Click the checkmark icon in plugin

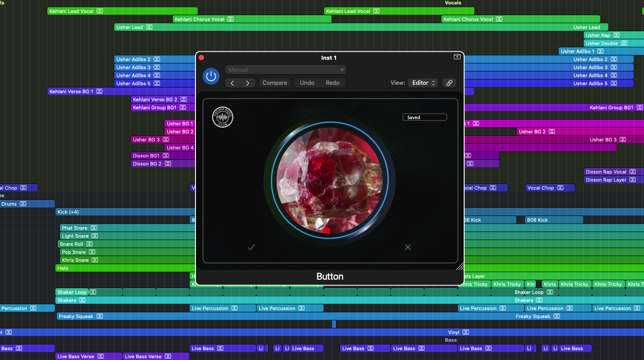(x=251, y=247)
